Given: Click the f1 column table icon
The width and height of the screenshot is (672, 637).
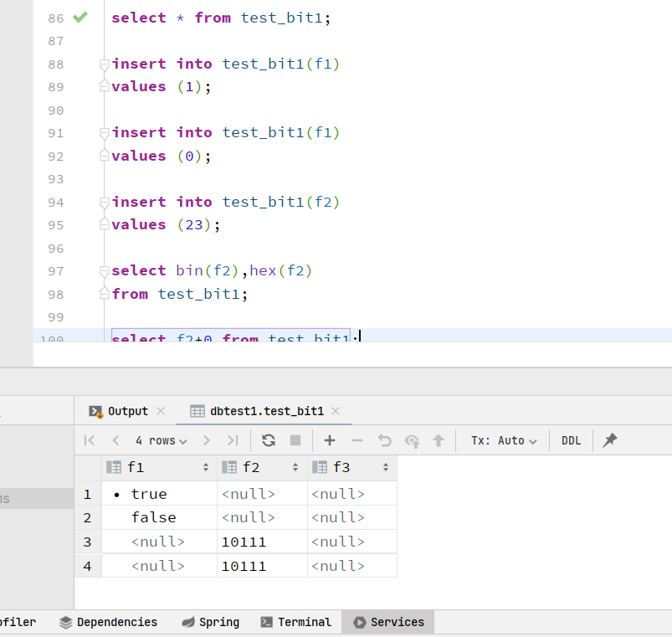Looking at the screenshot, I should click(x=114, y=467).
